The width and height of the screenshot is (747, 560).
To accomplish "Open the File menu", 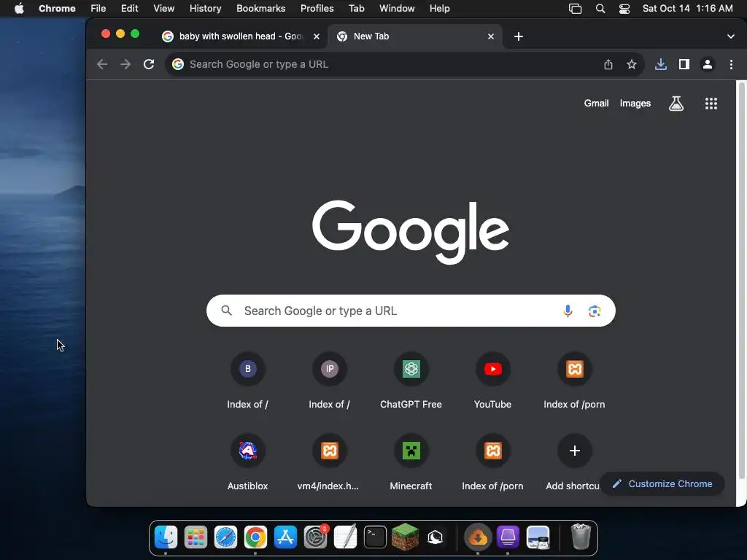I will [98, 9].
